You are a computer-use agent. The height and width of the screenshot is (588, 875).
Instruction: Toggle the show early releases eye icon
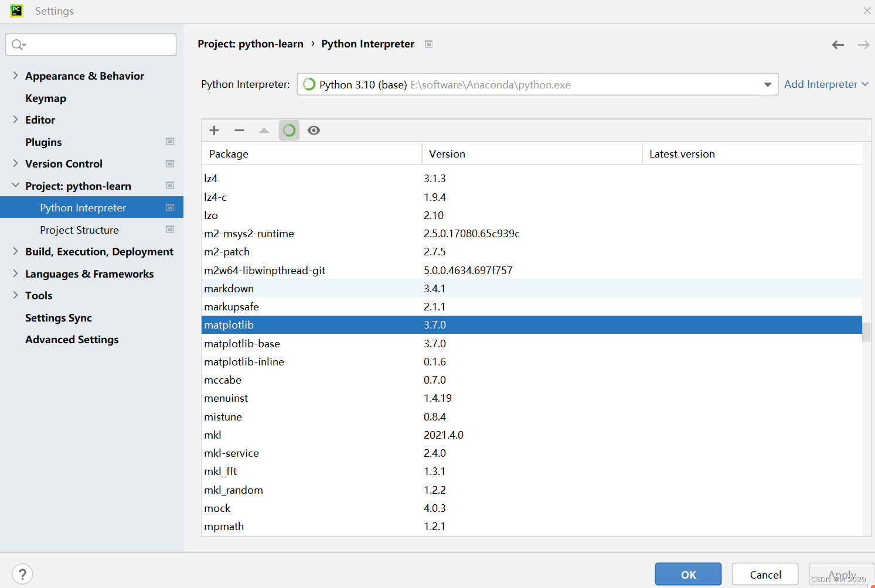click(x=314, y=130)
